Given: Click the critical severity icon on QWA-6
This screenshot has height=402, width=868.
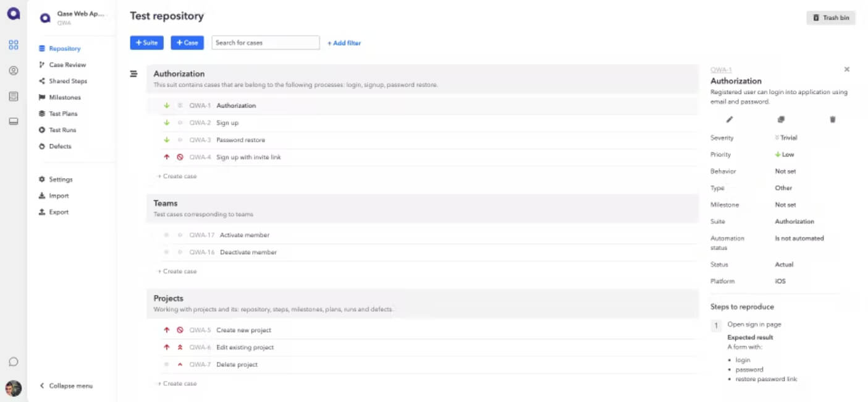Looking at the screenshot, I should point(180,348).
